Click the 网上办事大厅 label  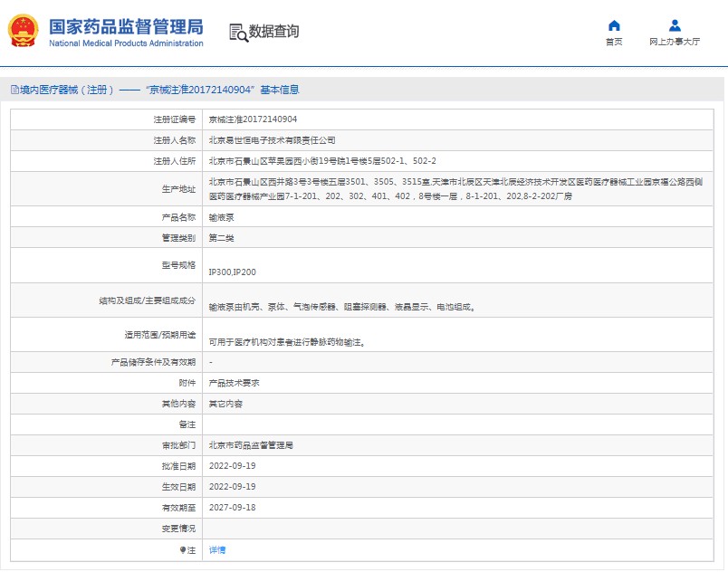(x=675, y=42)
